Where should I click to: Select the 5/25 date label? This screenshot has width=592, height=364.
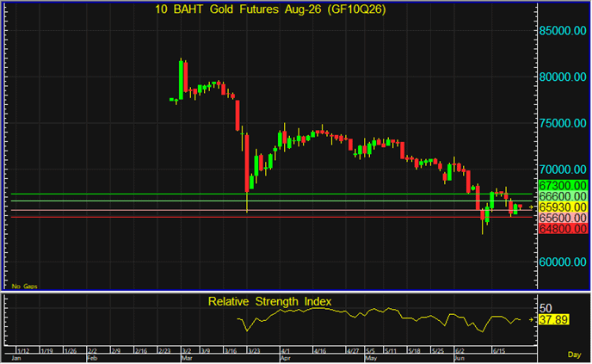(x=438, y=351)
